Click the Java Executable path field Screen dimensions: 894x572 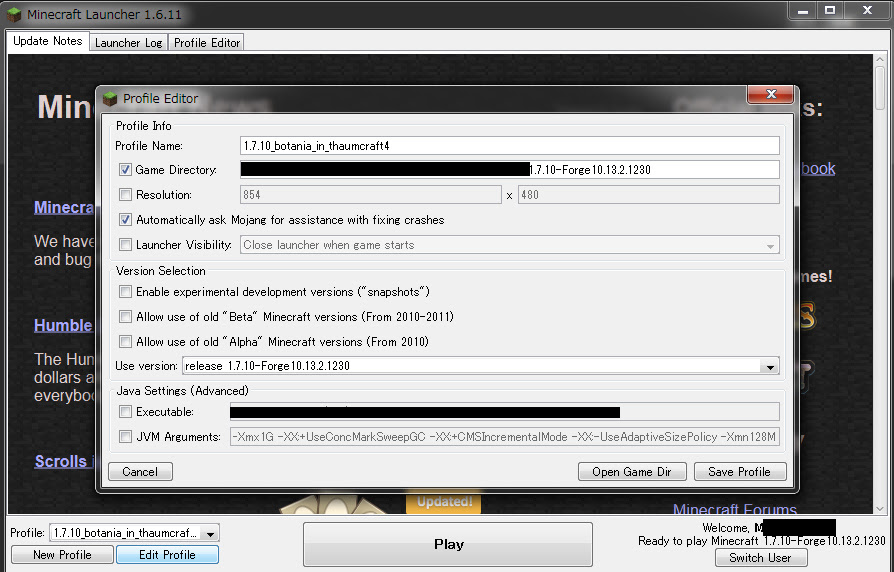pyautogui.click(x=505, y=412)
